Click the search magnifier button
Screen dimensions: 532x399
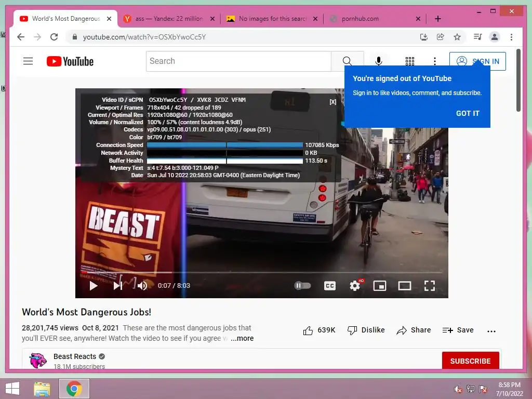[347, 61]
